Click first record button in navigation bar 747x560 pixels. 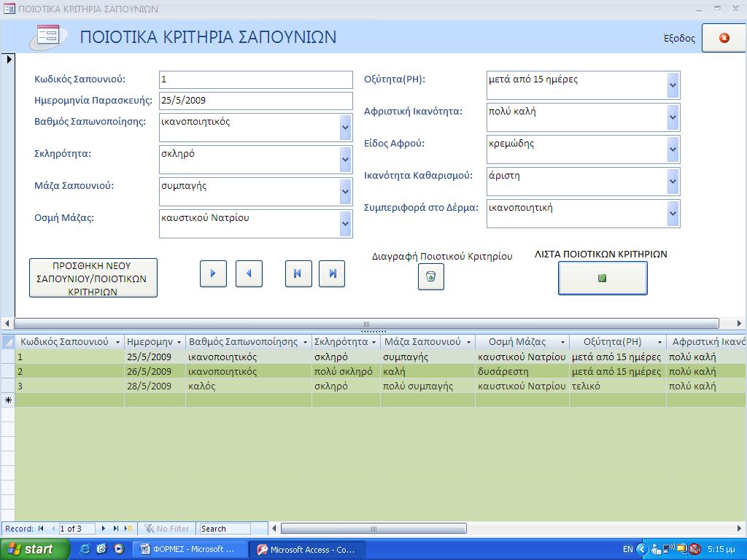coord(41,529)
